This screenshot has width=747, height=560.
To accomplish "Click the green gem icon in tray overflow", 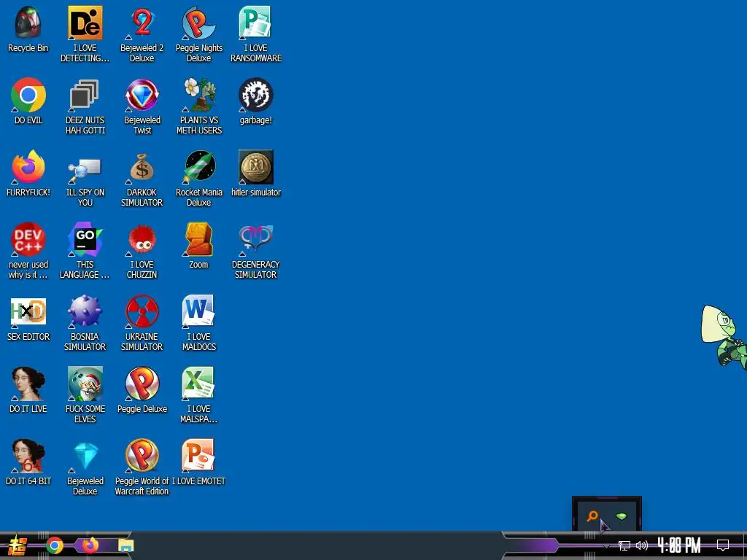I will 622,516.
